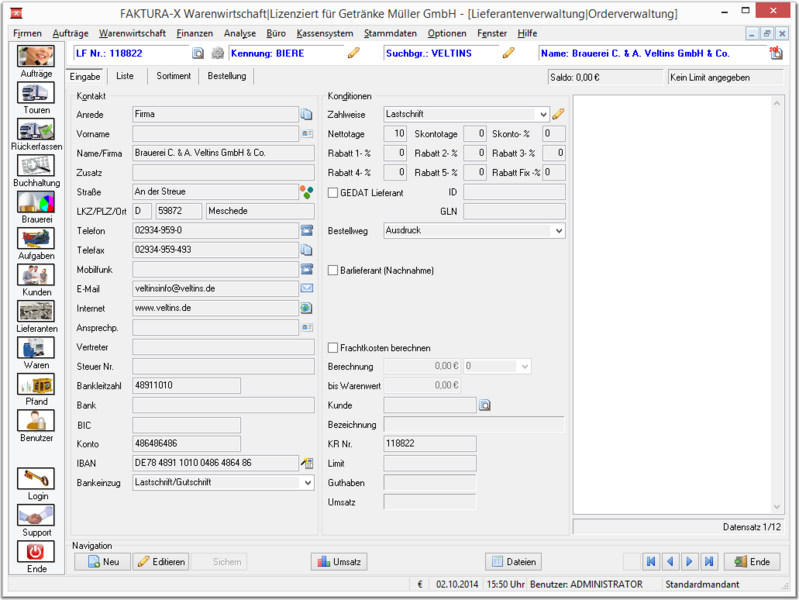The image size is (799, 600).
Task: Open the Support handshake icon
Action: (36, 515)
